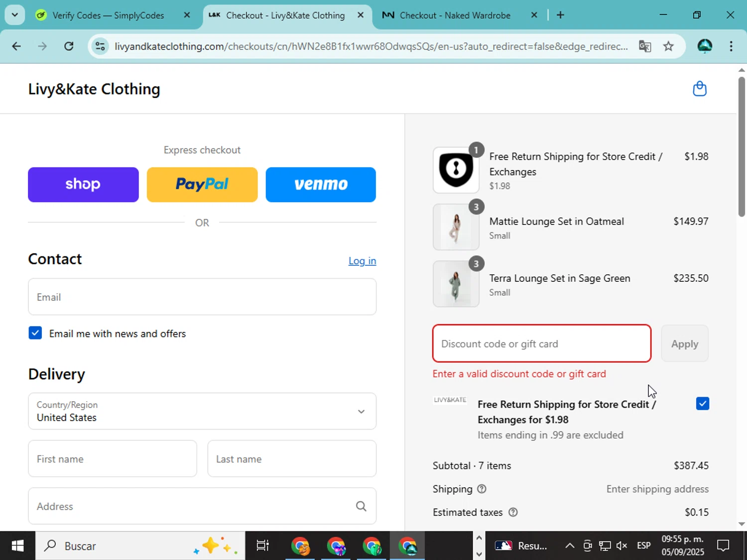Bookmark this page with the star
Viewport: 747px width, 560px height.
[x=668, y=46]
